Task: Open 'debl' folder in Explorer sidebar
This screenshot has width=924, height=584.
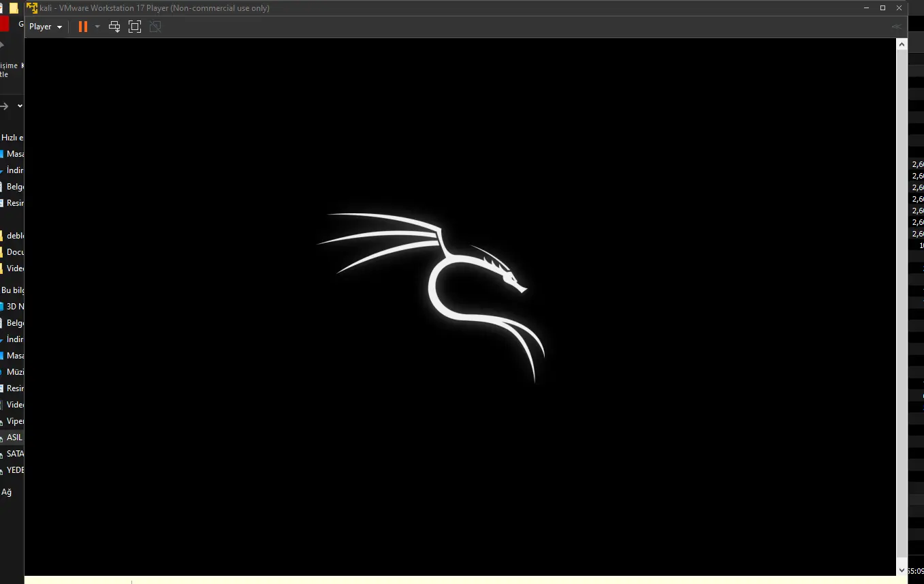Action: (x=12, y=236)
